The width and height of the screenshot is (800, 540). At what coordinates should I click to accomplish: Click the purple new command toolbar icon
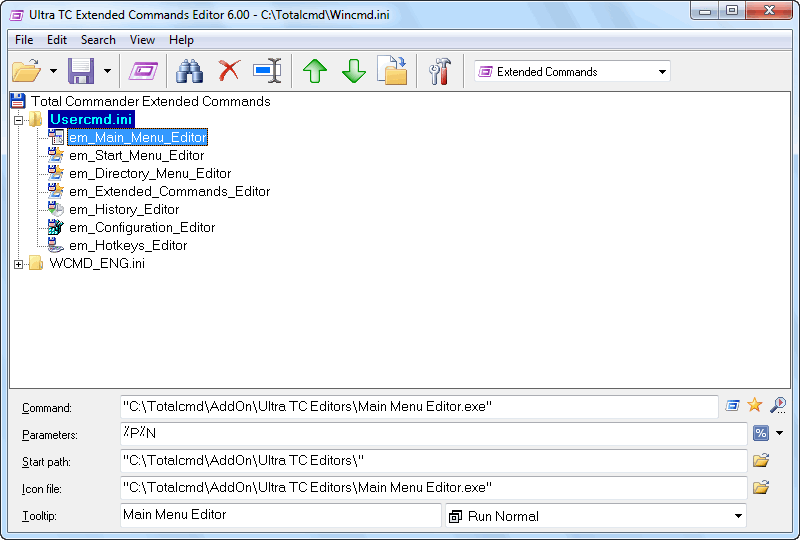(x=143, y=71)
